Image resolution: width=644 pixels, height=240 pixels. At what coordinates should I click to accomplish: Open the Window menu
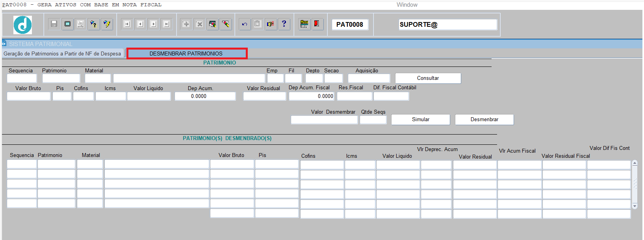click(407, 5)
